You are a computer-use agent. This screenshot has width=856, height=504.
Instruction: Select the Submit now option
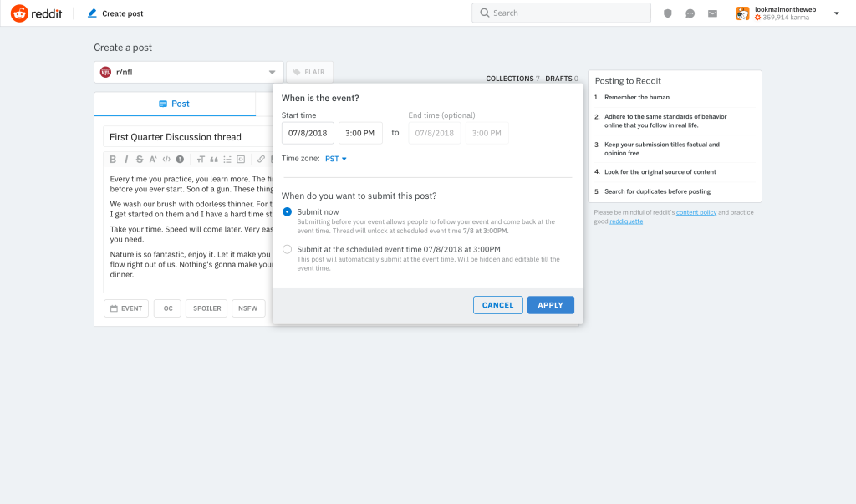pos(288,211)
